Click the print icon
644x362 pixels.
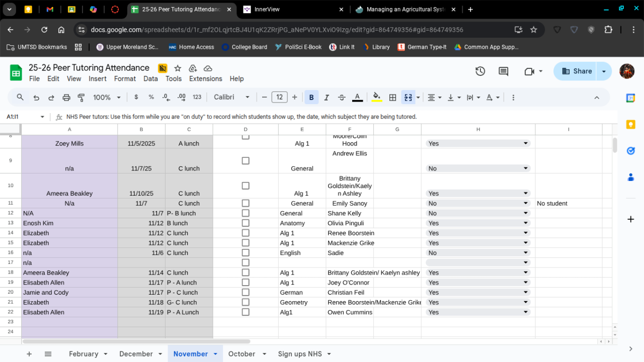66,98
